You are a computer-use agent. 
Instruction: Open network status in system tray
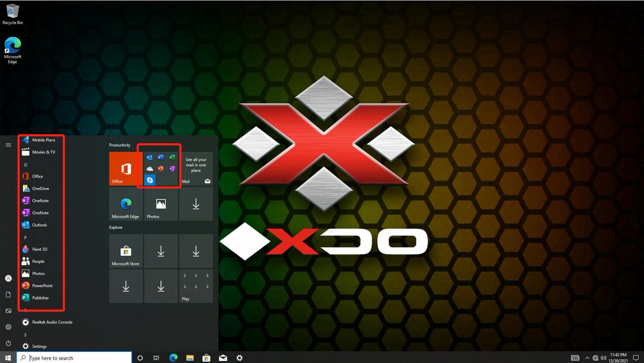pyautogui.click(x=596, y=358)
